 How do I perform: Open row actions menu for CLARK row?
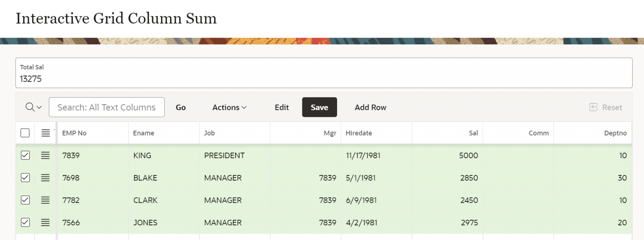45,200
